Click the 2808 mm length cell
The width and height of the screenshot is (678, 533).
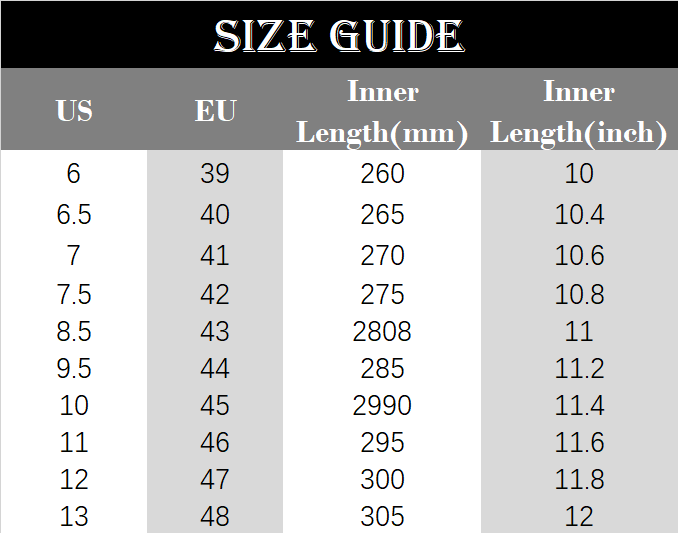tap(382, 331)
